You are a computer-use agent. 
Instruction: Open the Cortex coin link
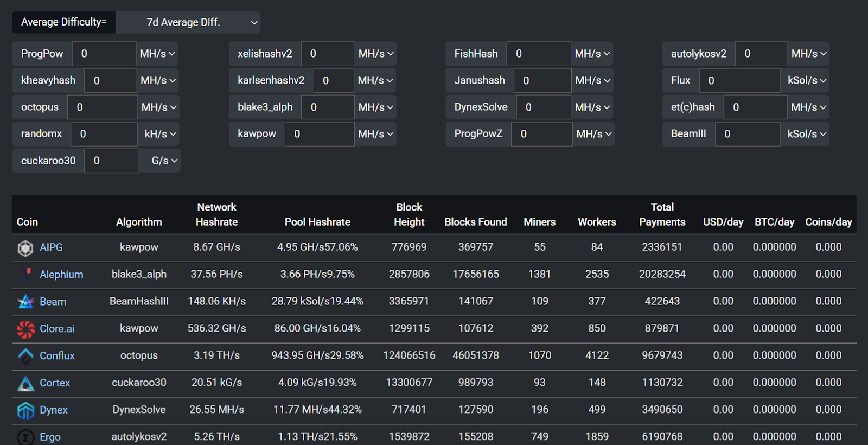pos(55,383)
